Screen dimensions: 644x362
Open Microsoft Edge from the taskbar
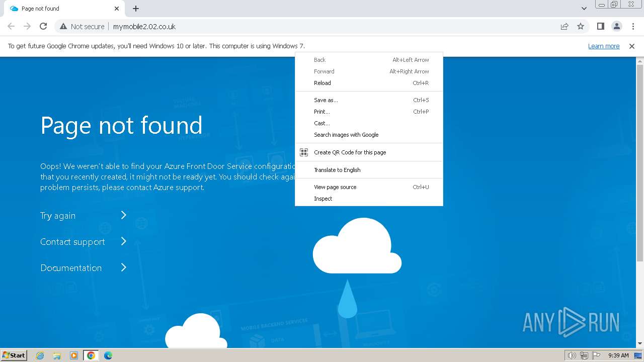pyautogui.click(x=108, y=355)
